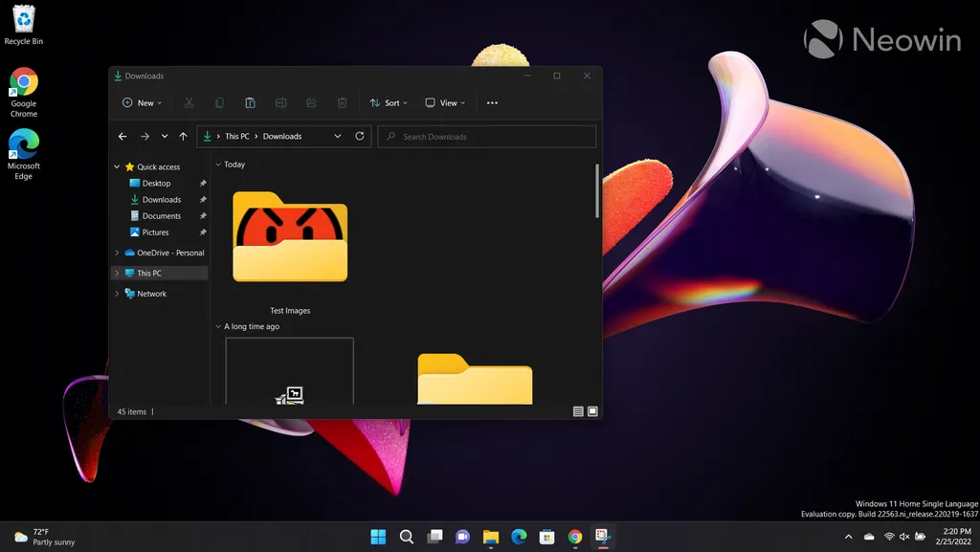This screenshot has height=552, width=980.
Task: Click the New button
Action: pyautogui.click(x=142, y=103)
